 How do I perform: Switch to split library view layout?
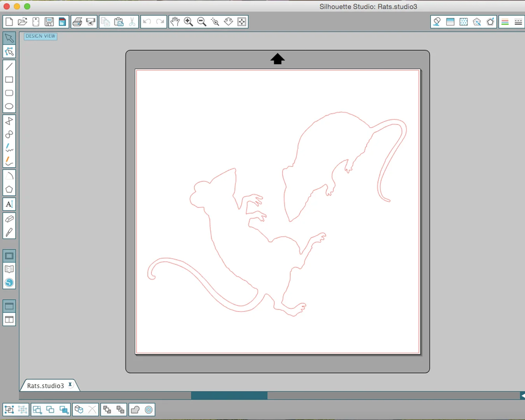9,320
